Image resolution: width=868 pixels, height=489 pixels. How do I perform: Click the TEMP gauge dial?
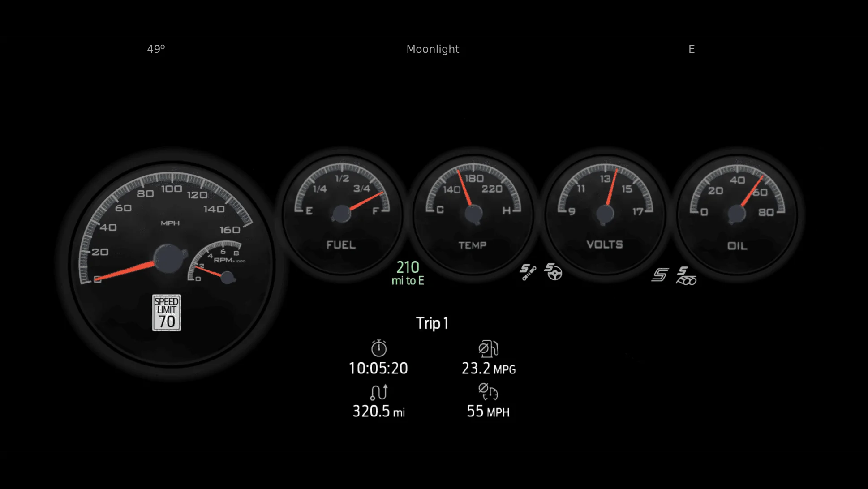click(473, 214)
